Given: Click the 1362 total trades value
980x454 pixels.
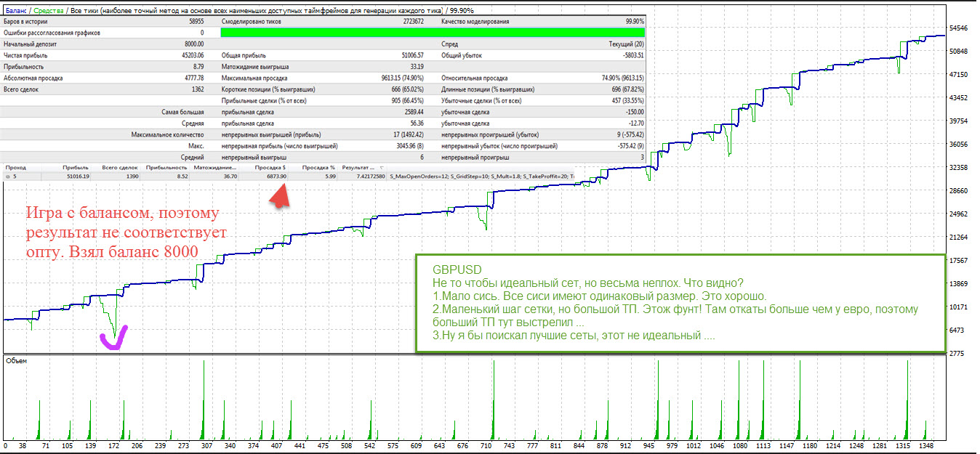Looking at the screenshot, I should [x=197, y=89].
